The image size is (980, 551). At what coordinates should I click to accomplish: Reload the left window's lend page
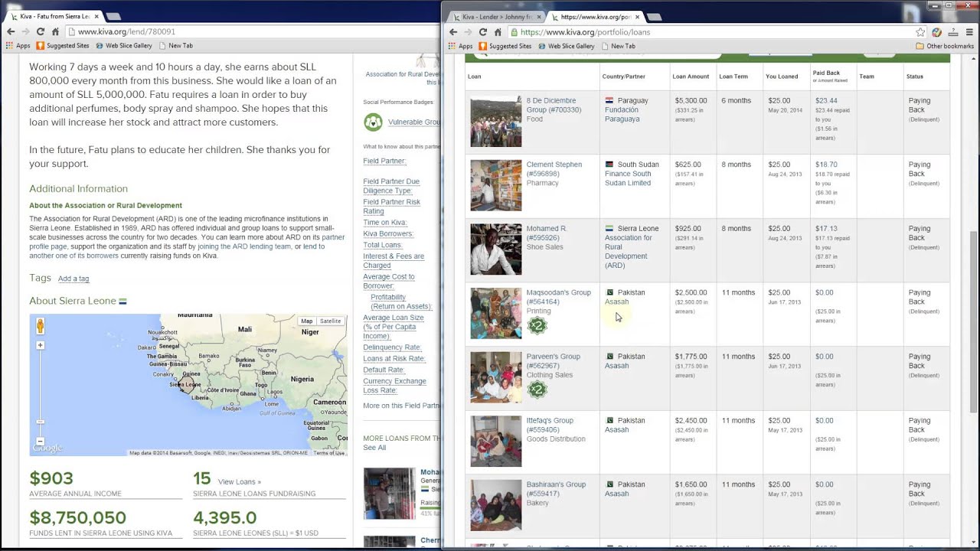[x=41, y=31]
